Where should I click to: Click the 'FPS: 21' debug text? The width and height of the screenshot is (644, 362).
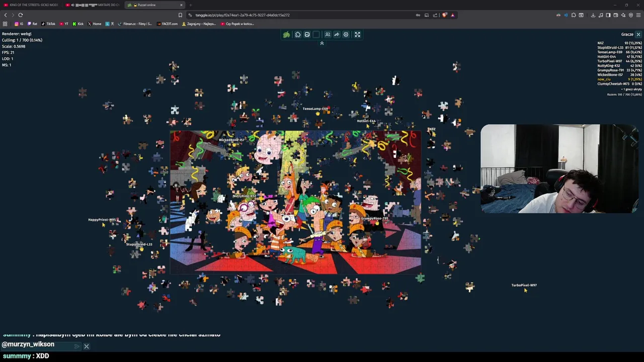tap(8, 52)
